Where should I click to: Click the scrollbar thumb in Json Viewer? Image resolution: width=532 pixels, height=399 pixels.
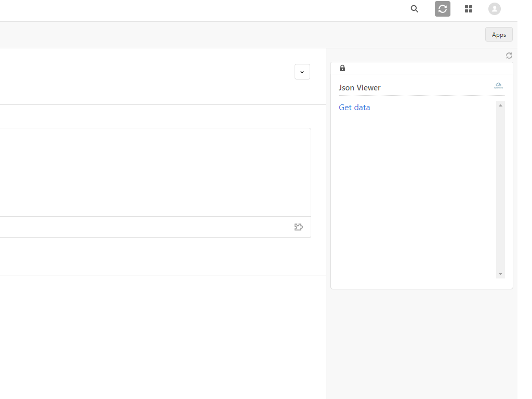pos(500,187)
